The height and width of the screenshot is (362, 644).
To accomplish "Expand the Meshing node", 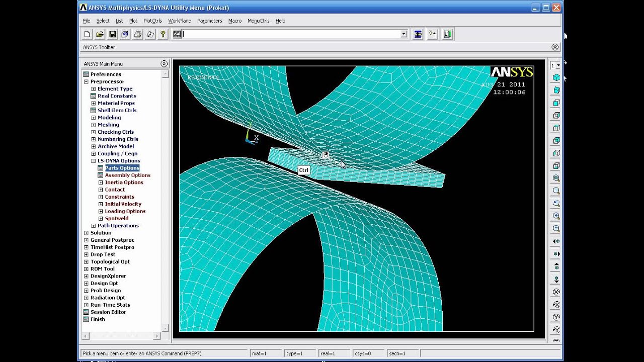I will click(x=94, y=125).
